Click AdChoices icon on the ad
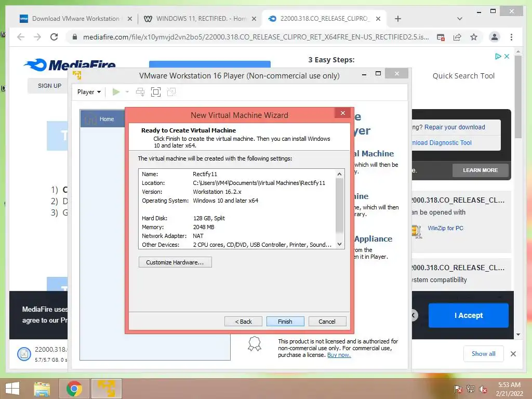 click(498, 56)
